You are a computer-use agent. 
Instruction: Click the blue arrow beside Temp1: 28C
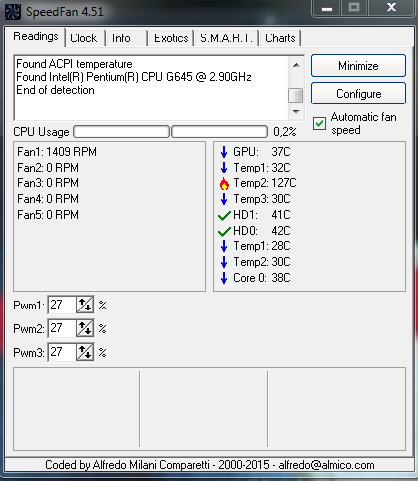[x=224, y=246]
